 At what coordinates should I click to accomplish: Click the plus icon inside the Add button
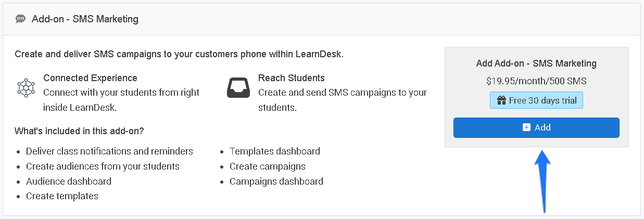click(x=526, y=127)
